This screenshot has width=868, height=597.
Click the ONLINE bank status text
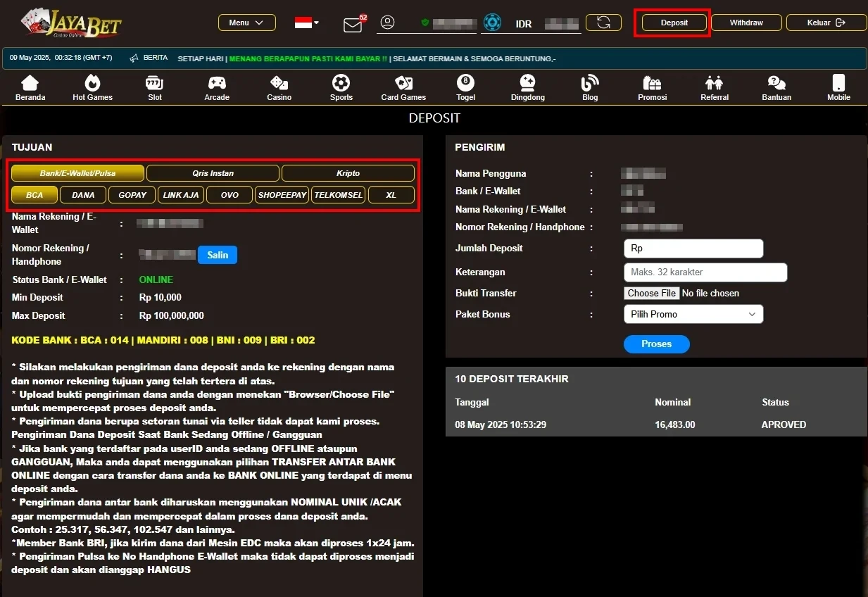pos(156,279)
